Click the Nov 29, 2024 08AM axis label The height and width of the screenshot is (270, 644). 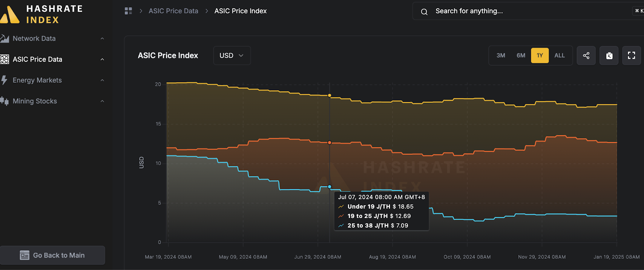pyautogui.click(x=542, y=257)
